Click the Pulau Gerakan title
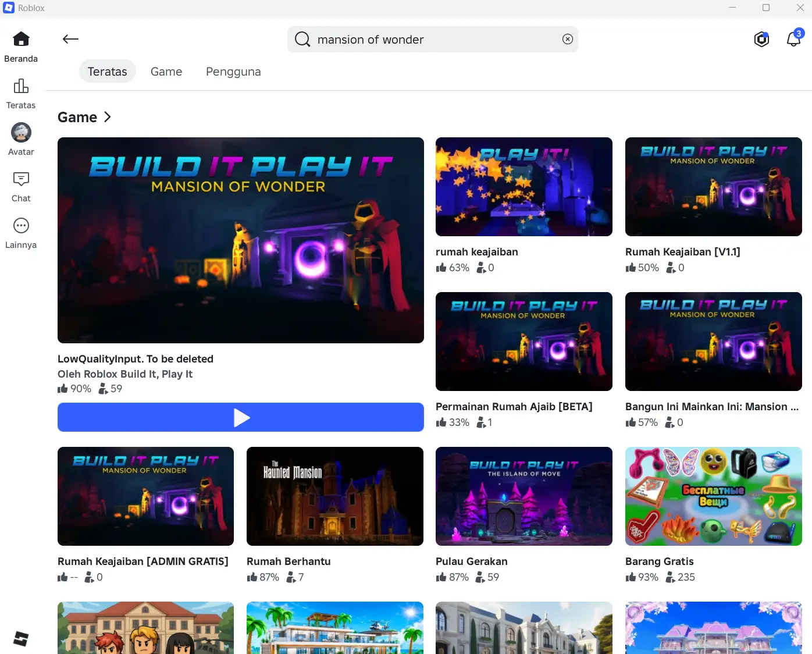Viewport: 812px width, 654px height. coord(472,561)
